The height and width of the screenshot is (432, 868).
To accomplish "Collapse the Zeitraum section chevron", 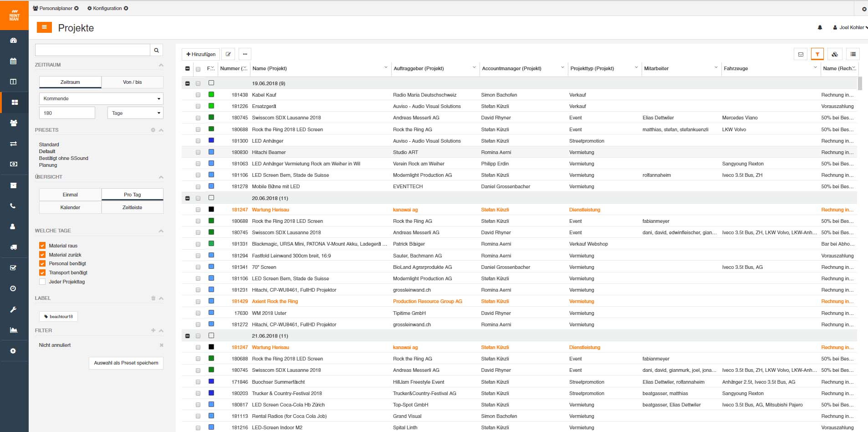I will (x=161, y=65).
